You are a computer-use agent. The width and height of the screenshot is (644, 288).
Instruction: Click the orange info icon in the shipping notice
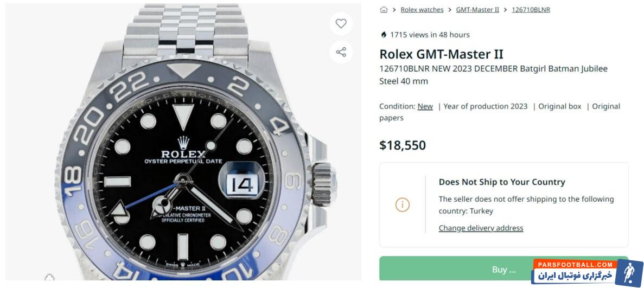[403, 205]
